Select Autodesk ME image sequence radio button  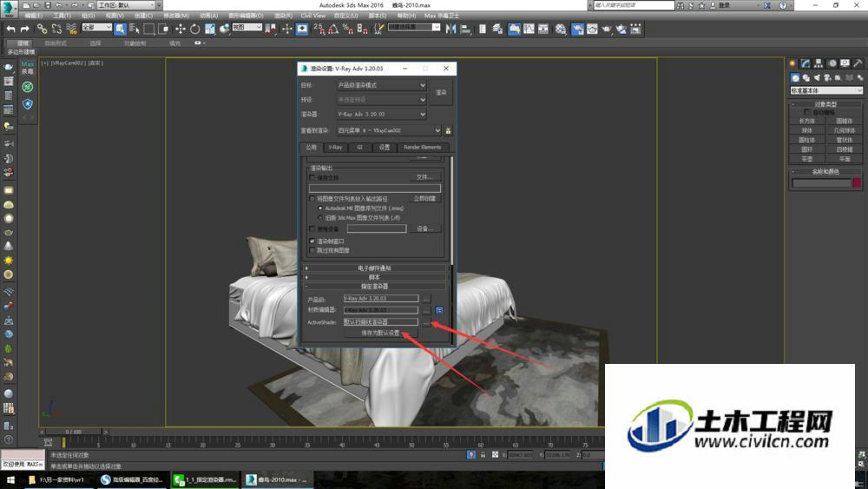(x=320, y=208)
